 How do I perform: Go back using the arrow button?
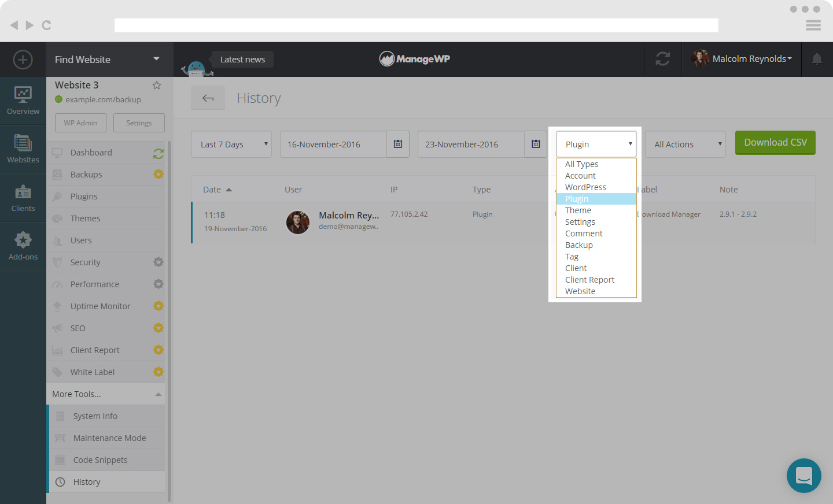(208, 98)
